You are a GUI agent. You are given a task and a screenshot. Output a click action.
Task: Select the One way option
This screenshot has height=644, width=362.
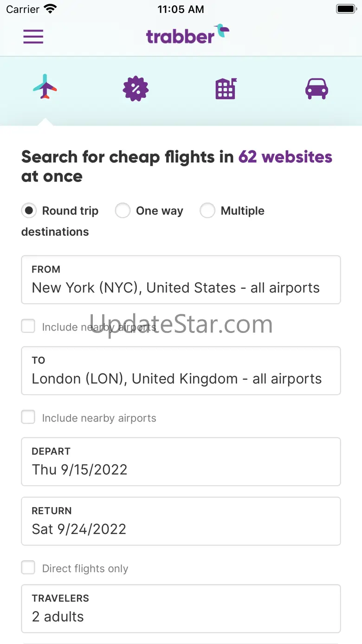123,211
